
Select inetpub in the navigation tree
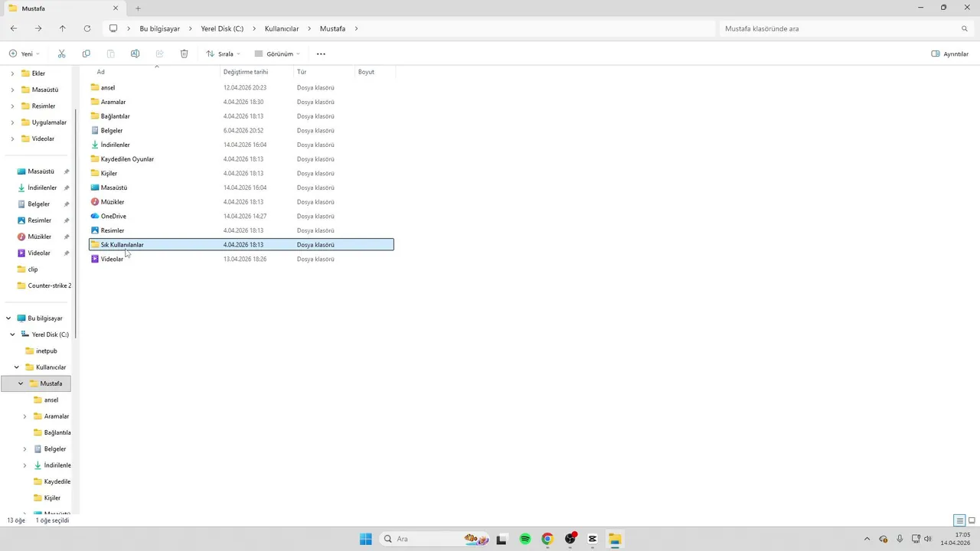46,350
